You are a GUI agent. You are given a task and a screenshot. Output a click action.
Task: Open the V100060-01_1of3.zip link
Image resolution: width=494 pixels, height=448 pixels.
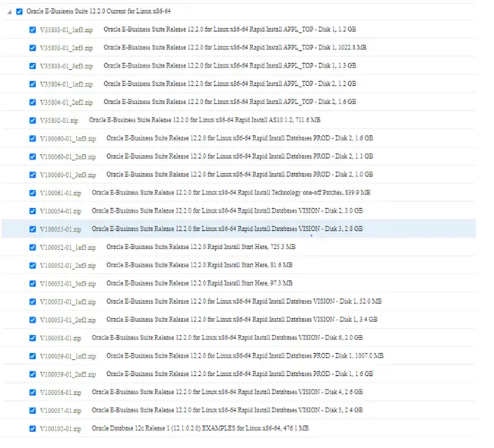[68, 139]
